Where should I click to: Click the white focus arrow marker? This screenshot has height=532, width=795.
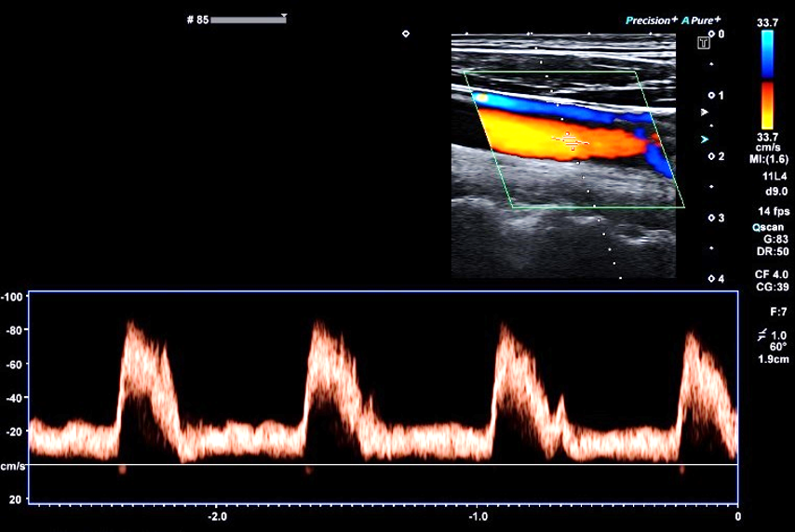(704, 112)
